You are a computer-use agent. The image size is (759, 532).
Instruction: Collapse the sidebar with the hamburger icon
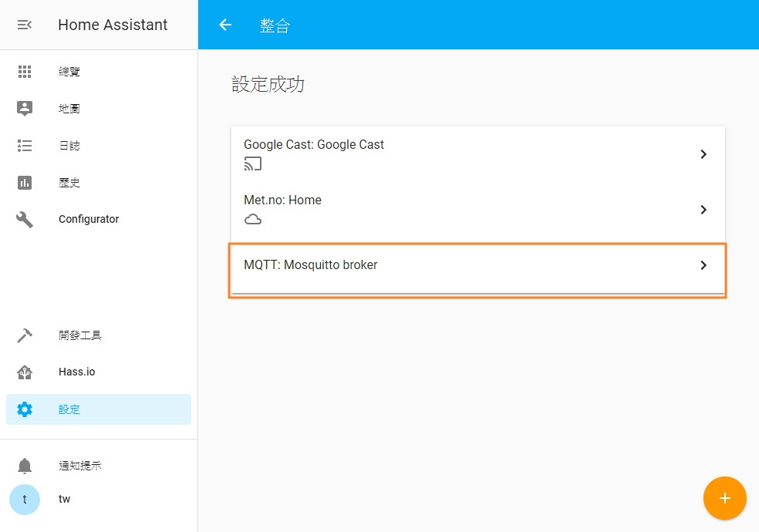25,25
